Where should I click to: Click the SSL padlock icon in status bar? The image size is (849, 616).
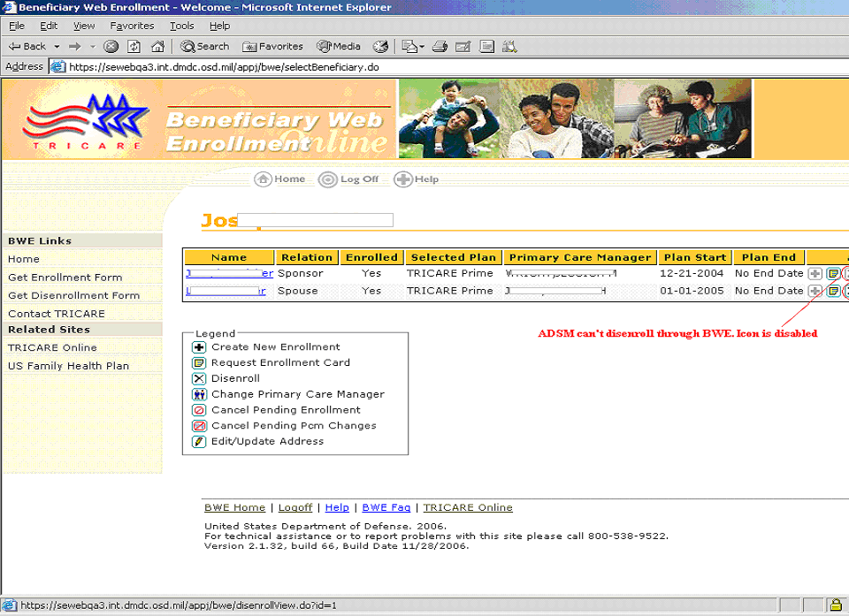point(836,605)
